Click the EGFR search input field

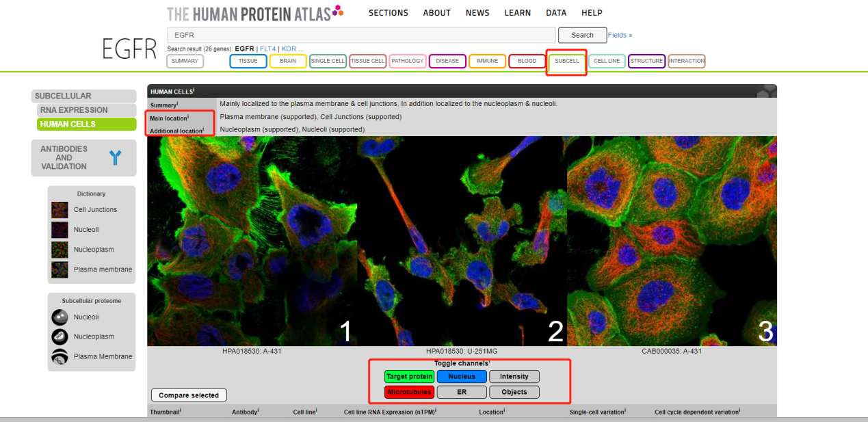click(x=361, y=35)
